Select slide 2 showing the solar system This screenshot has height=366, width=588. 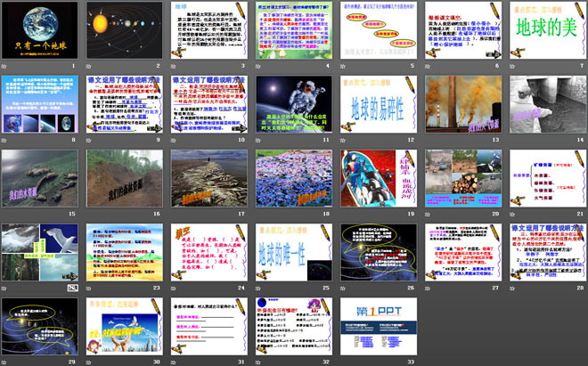click(x=125, y=30)
